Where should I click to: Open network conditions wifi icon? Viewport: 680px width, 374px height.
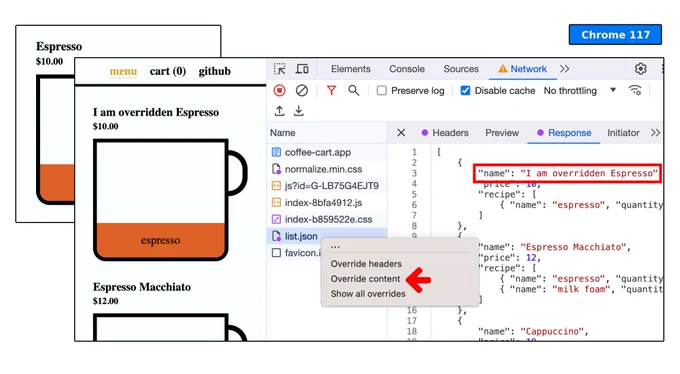pos(635,90)
